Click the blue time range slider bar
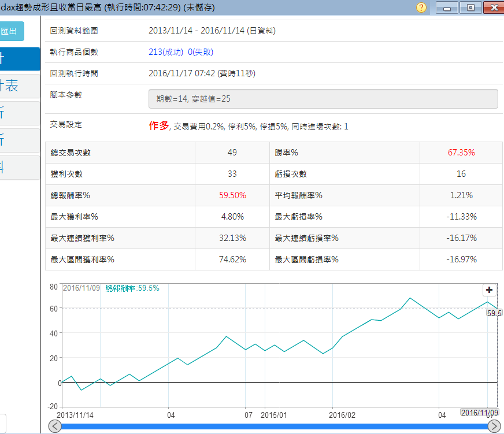Viewport: 504px width, 434px height. [x=275, y=426]
